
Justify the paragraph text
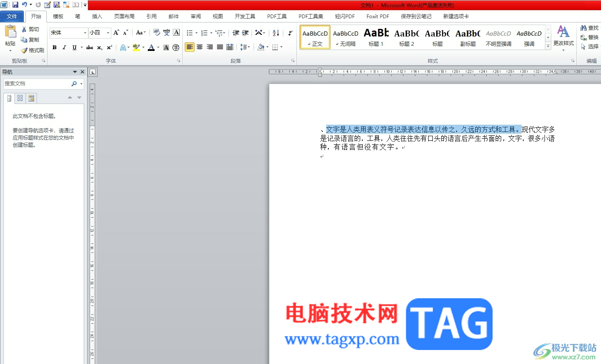(x=220, y=47)
